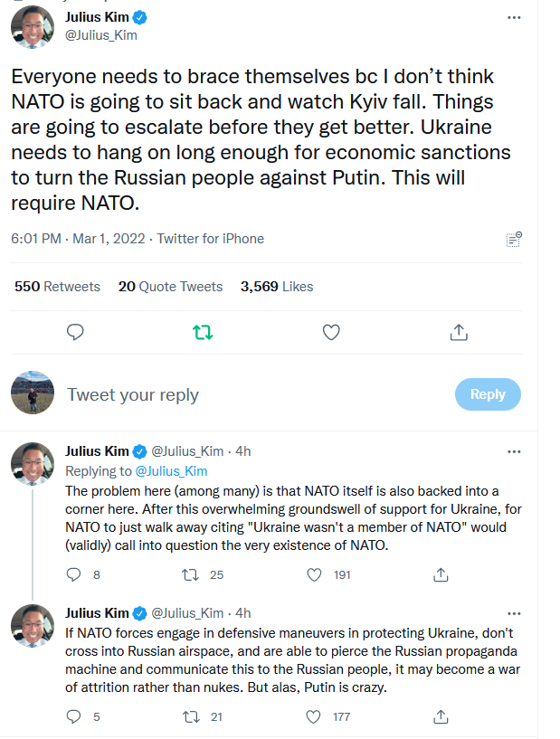Reply to the tweet with 5 replies
Image resolution: width=560 pixels, height=739 pixels.
[x=76, y=717]
